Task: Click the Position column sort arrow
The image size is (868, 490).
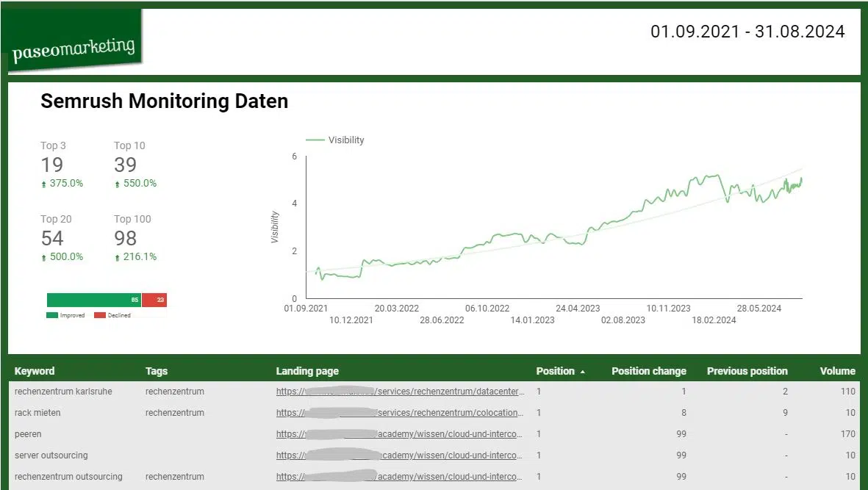Action: coord(582,372)
